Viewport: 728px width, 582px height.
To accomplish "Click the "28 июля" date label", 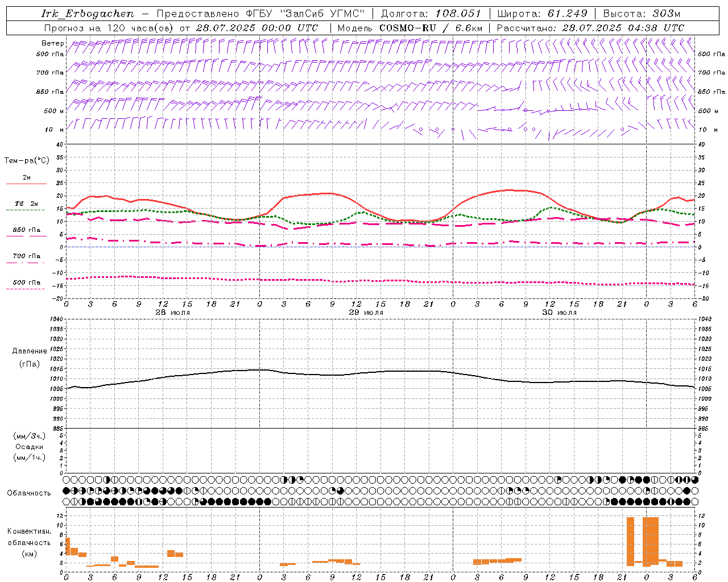I will point(173,313).
